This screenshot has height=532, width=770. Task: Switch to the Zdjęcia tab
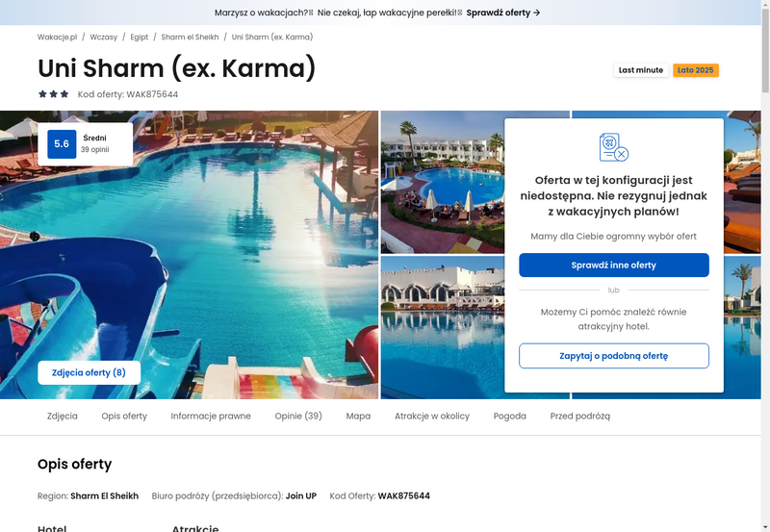point(63,417)
